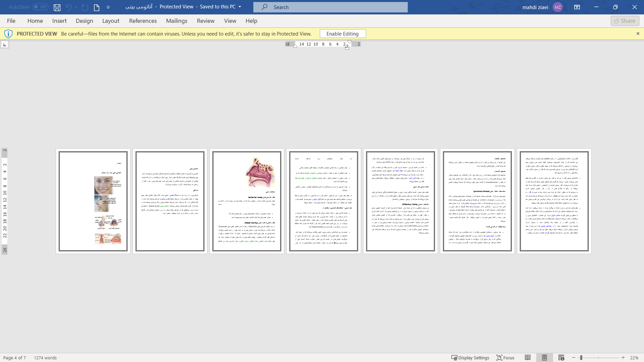Click the nasal anatomy image on page 3
The height and width of the screenshot is (362, 644).
260,172
